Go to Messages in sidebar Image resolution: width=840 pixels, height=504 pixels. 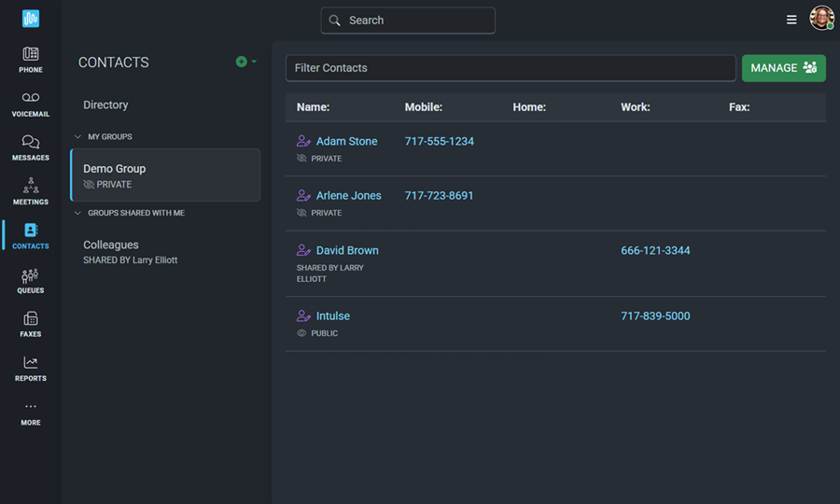(31, 148)
